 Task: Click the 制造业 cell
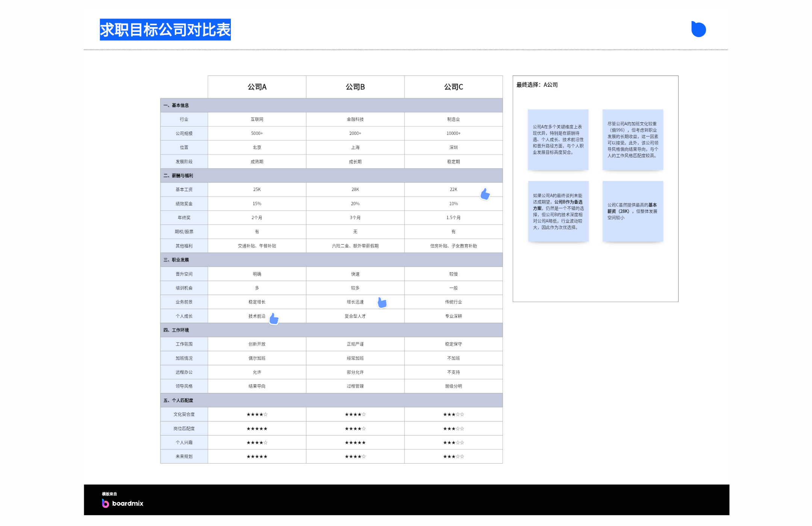click(453, 119)
